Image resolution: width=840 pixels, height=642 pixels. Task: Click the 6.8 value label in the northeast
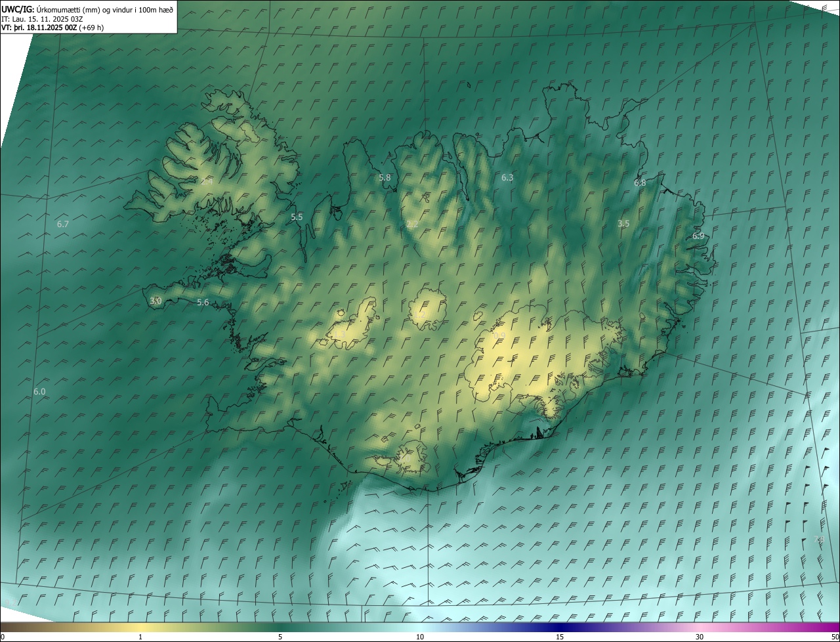[x=640, y=183]
